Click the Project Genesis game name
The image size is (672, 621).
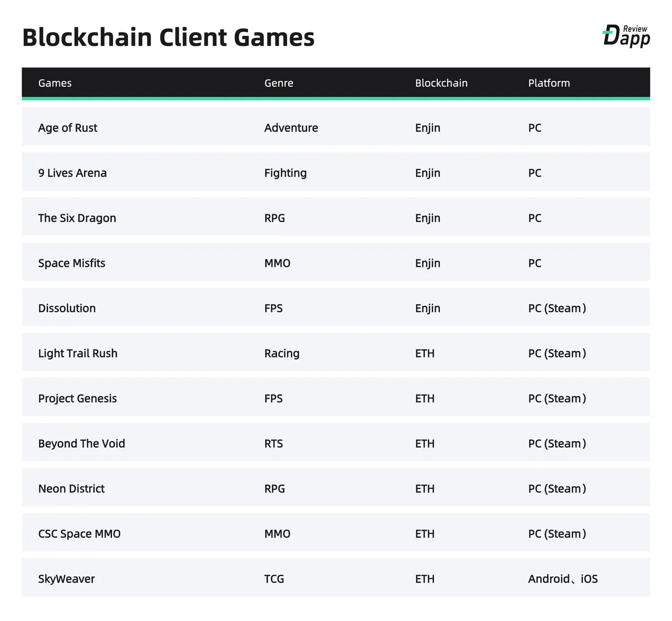[x=77, y=399]
